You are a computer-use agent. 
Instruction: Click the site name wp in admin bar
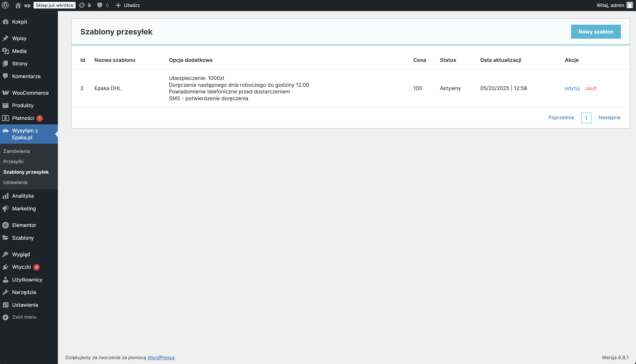coord(27,5)
